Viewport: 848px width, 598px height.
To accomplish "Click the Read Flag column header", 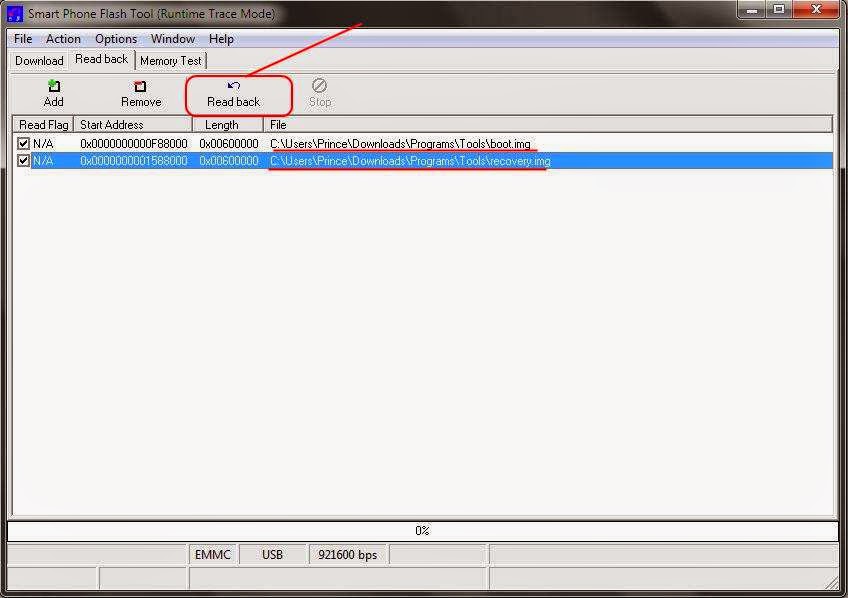I will pos(43,125).
